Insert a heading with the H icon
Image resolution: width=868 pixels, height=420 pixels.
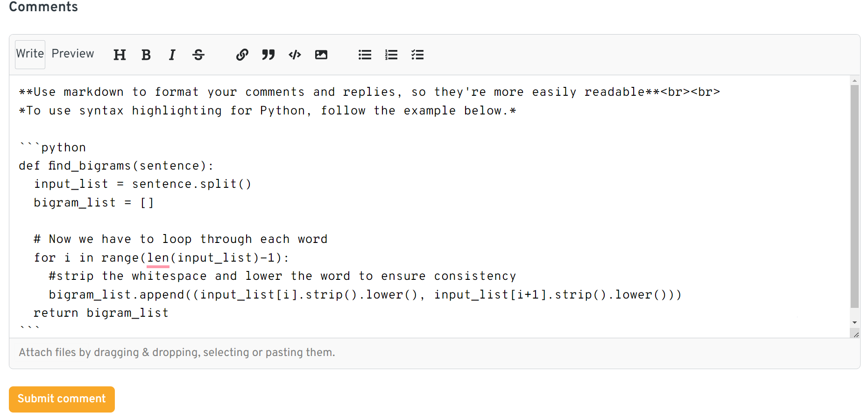coord(120,55)
